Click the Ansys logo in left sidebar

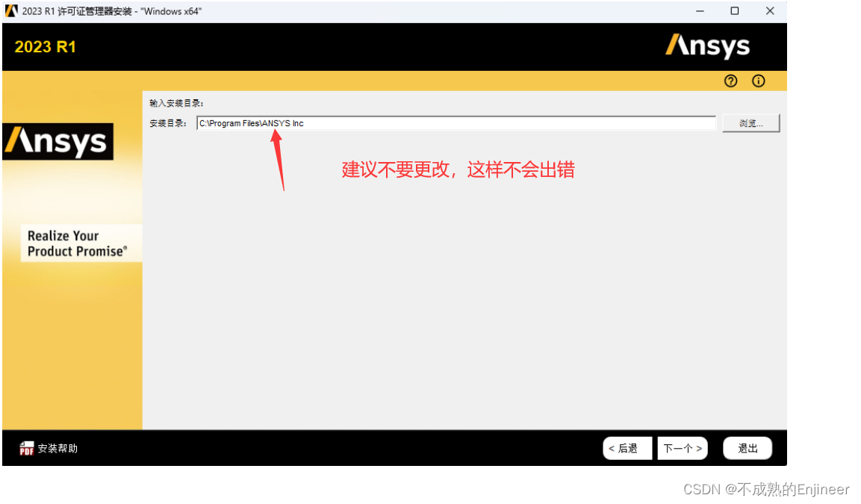coord(57,142)
